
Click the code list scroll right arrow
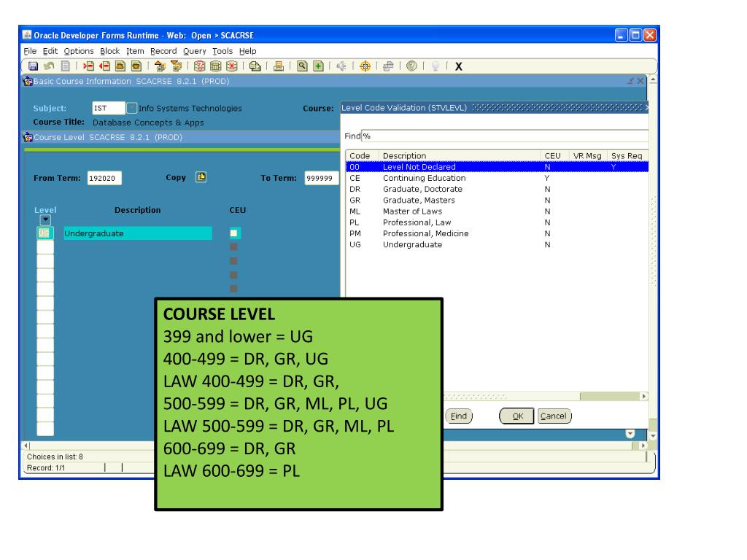pos(643,396)
